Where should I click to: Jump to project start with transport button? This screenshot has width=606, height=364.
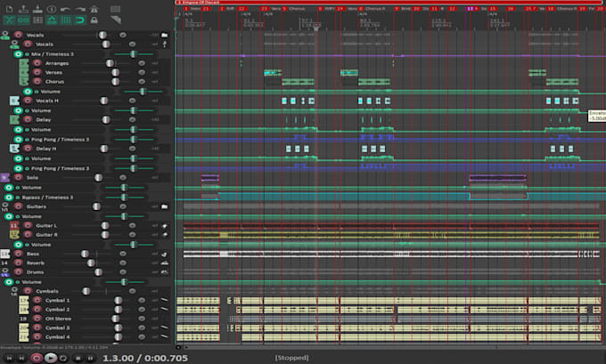[9, 358]
